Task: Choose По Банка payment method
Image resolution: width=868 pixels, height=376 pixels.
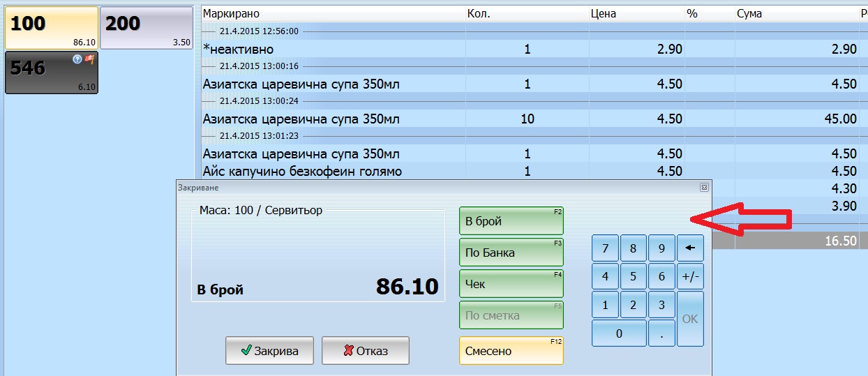Action: point(511,253)
